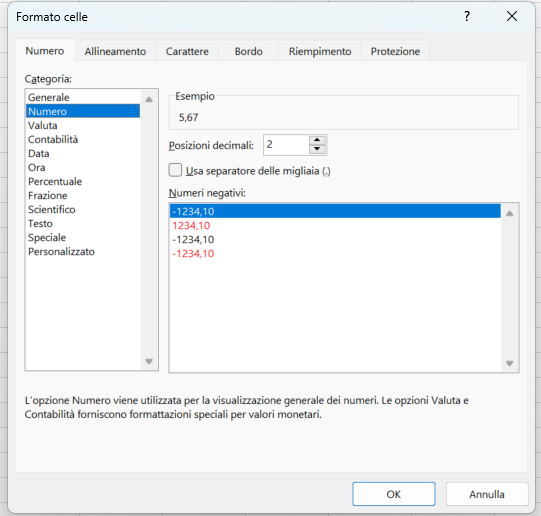
Task: Increase decimal places with up spinner arrow
Action: point(317,140)
